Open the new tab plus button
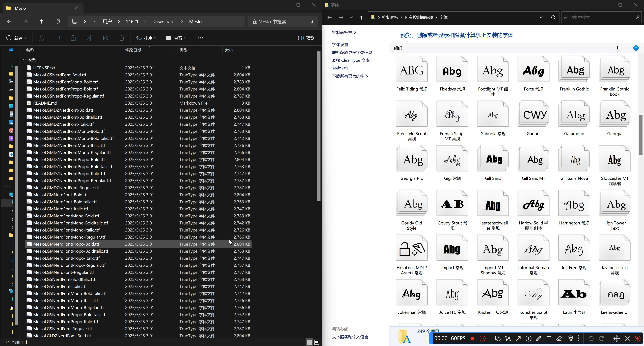Image resolution: width=644 pixels, height=346 pixels. [x=91, y=8]
